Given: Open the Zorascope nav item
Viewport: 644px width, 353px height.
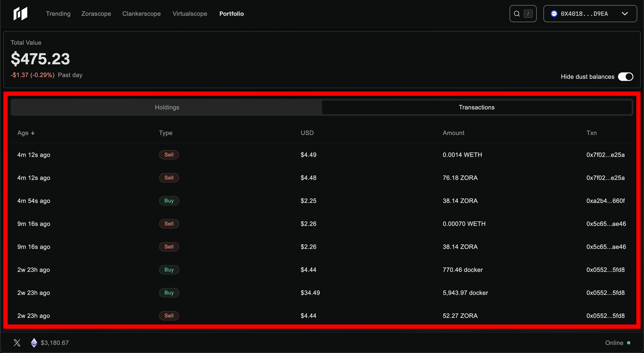Looking at the screenshot, I should pyautogui.click(x=96, y=14).
